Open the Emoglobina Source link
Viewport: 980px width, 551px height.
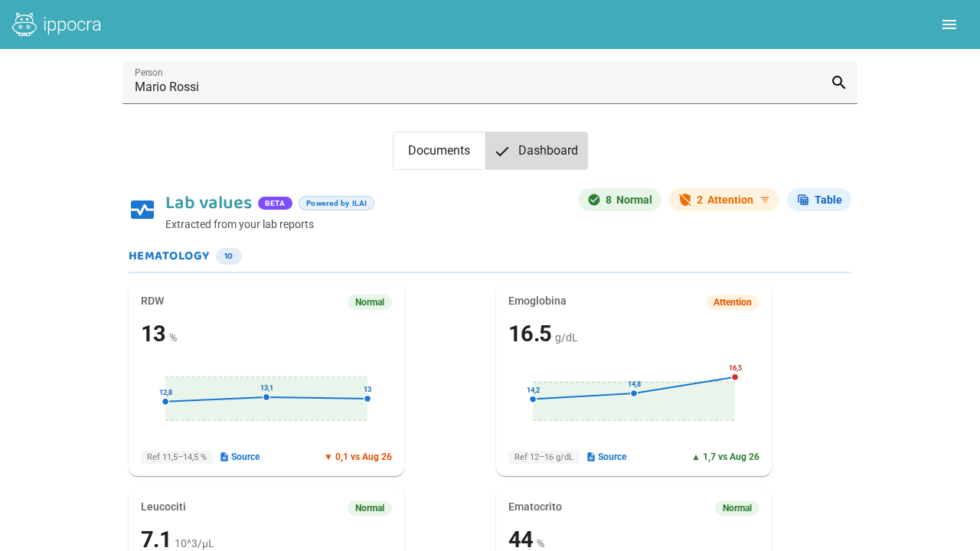pos(606,457)
